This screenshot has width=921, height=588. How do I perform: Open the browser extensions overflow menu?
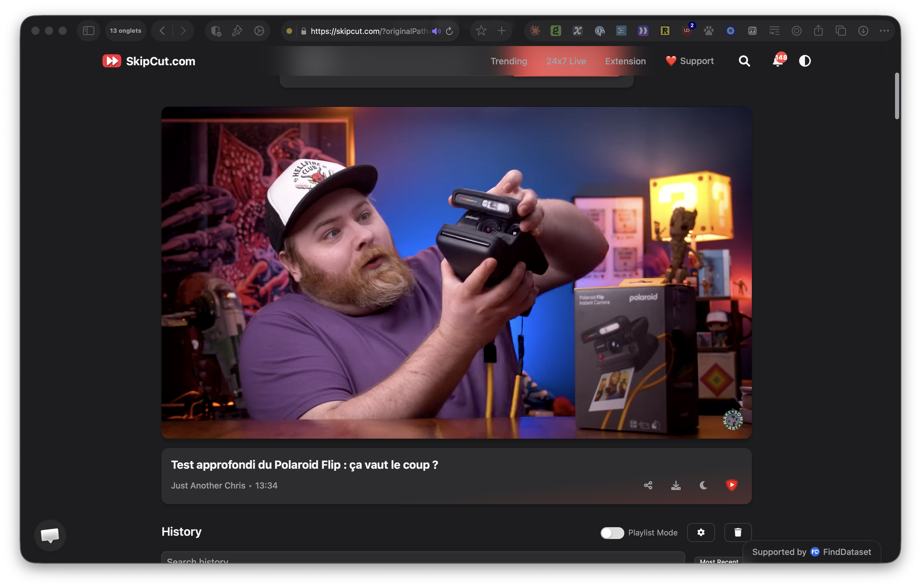tap(885, 31)
